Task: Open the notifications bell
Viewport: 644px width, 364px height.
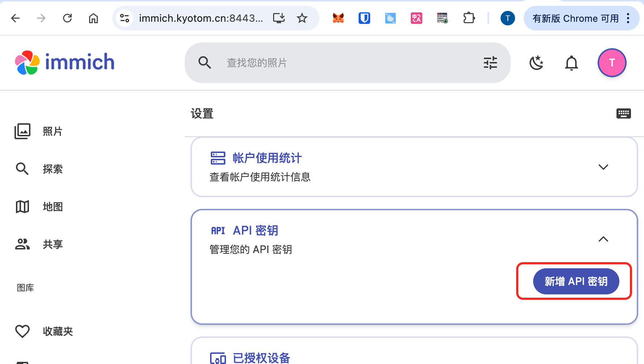Action: tap(571, 63)
